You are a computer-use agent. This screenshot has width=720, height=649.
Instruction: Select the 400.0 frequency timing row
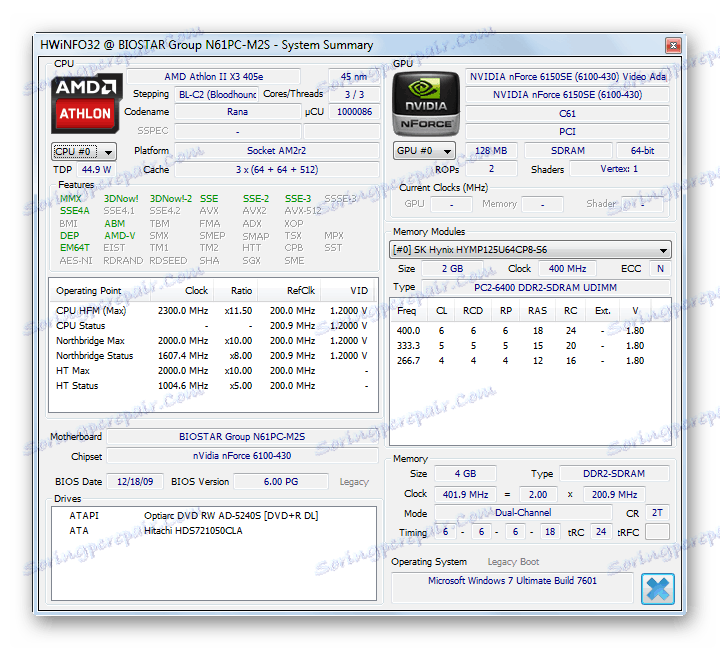tap(530, 331)
